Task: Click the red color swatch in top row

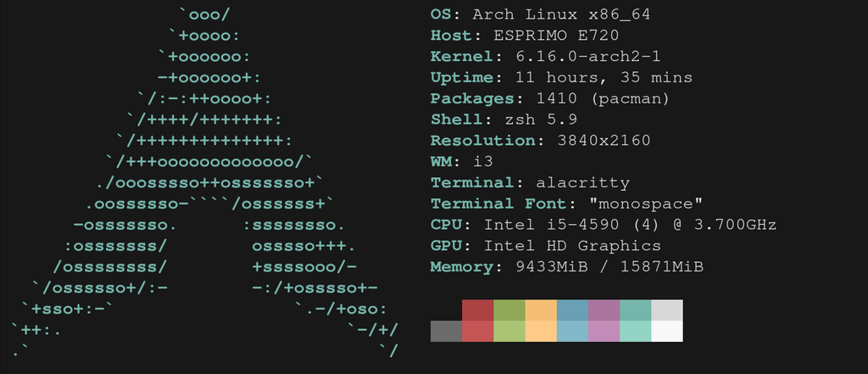Action: tap(478, 310)
